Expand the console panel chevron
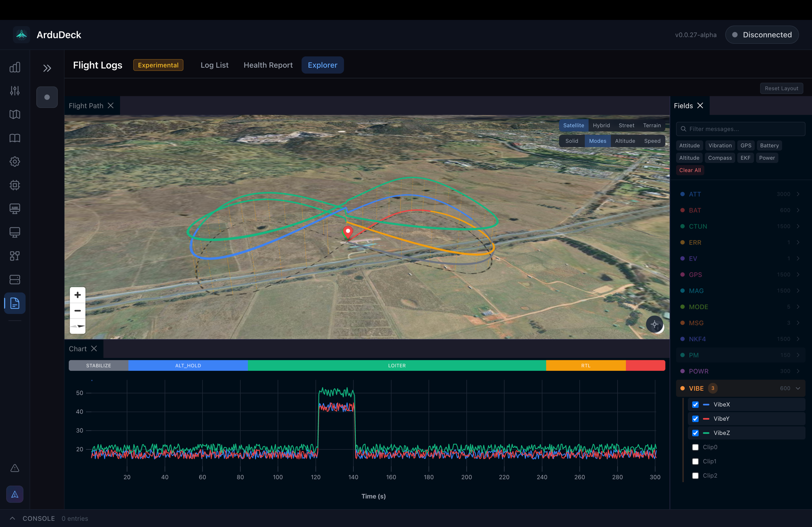The height and width of the screenshot is (527, 812). tap(13, 518)
